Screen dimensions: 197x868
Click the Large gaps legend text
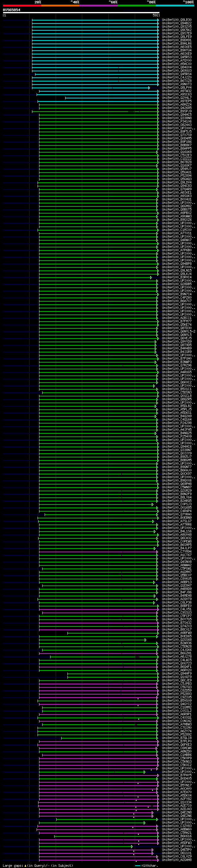point(38,865)
